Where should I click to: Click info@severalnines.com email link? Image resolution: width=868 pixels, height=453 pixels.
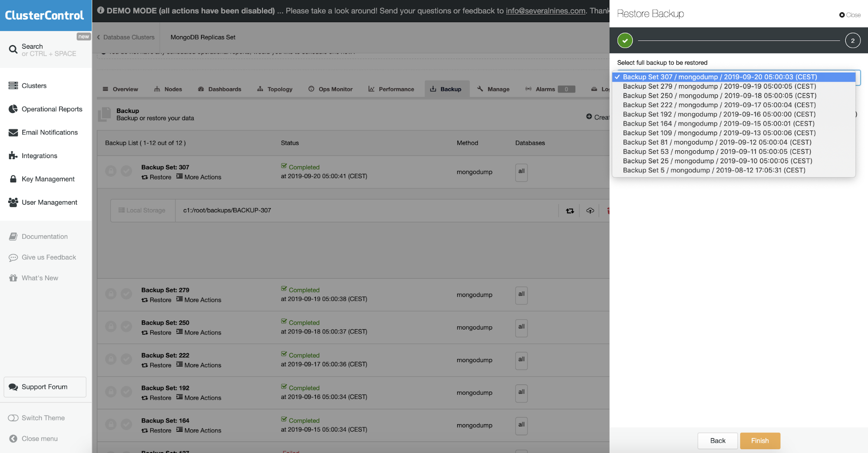pos(545,10)
